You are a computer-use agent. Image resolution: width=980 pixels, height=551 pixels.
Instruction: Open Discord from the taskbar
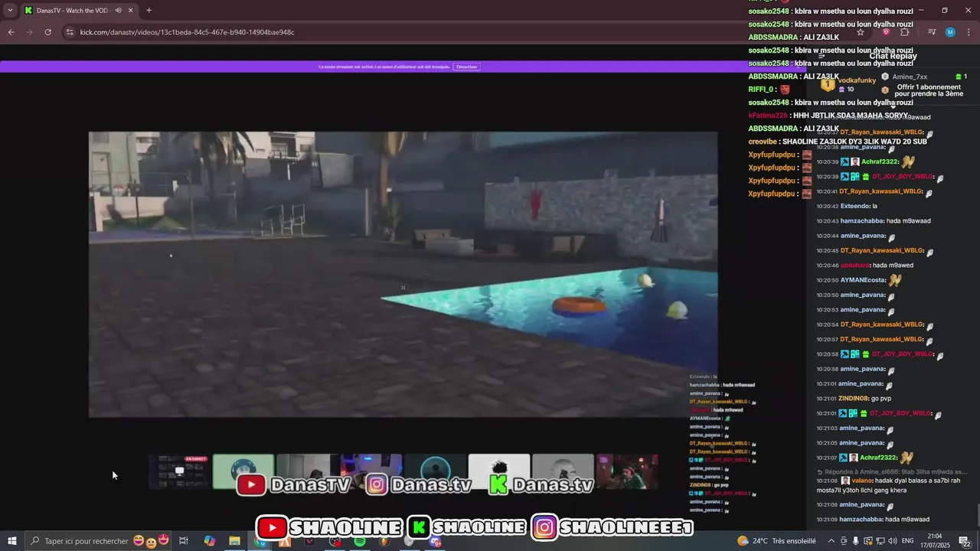click(x=434, y=541)
